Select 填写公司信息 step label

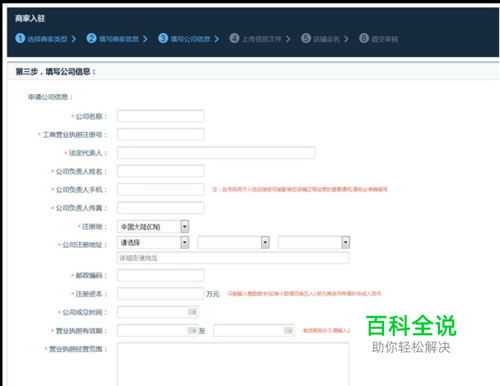tap(190, 39)
